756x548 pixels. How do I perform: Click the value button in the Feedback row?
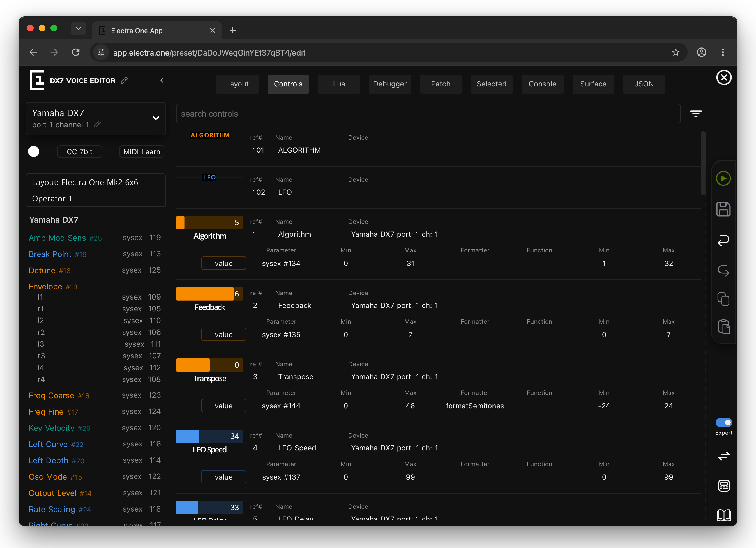(x=223, y=334)
